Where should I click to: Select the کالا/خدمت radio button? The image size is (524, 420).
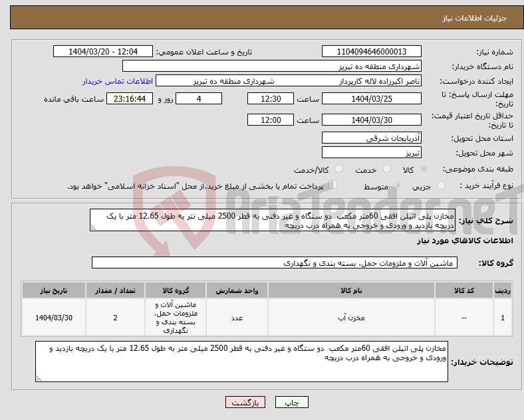339,169
